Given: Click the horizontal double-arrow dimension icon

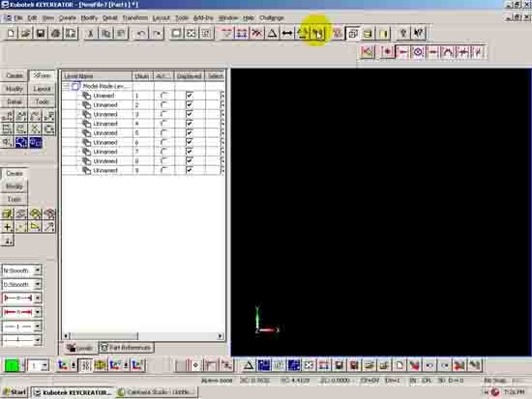Looking at the screenshot, I should (287, 34).
